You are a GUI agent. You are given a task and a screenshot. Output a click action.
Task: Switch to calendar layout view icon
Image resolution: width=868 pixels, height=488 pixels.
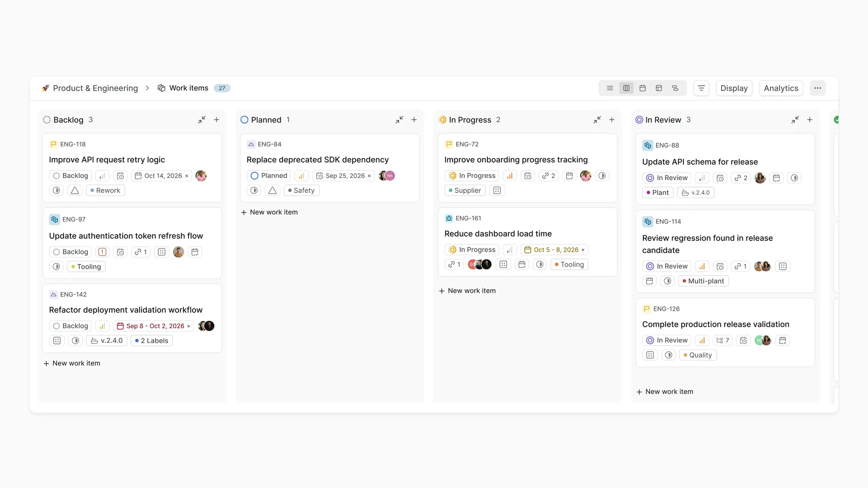tap(642, 88)
